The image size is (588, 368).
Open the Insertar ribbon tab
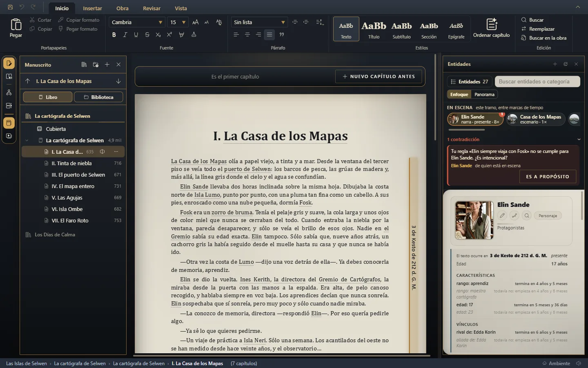[92, 8]
